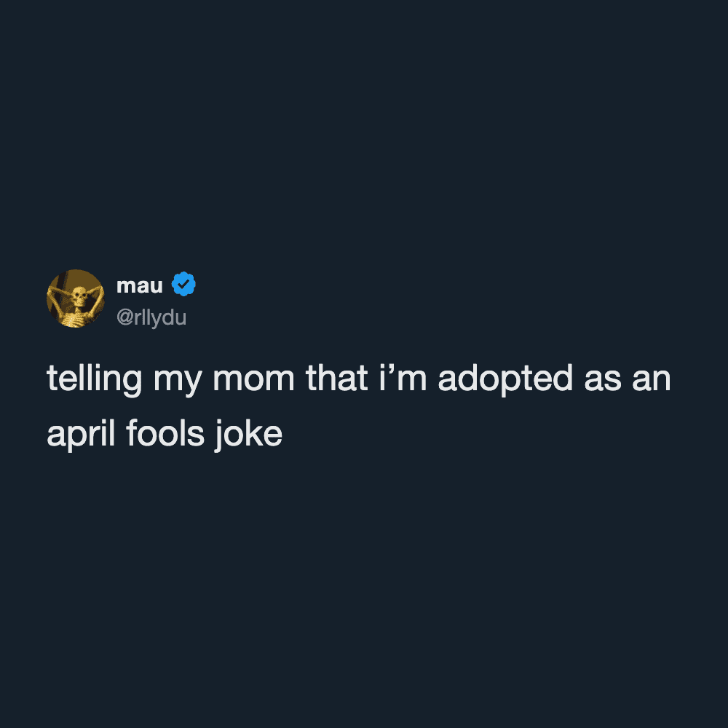Screen dimensions: 728x728
Task: Click the letter "m" in mau
Action: 125,286
